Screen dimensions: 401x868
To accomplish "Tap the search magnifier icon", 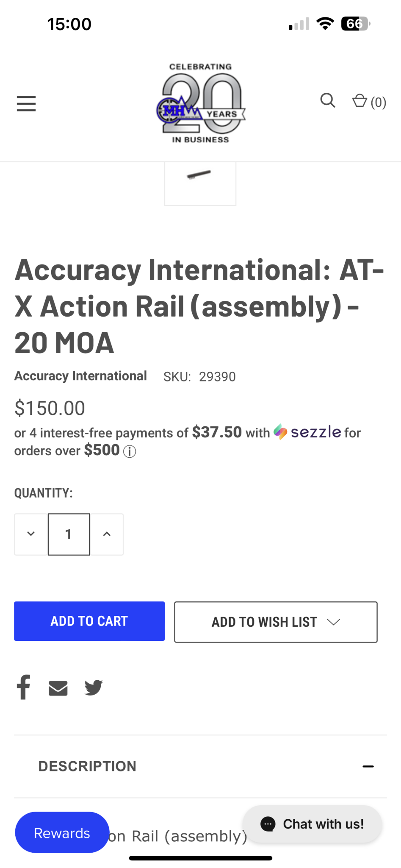I will coord(327,101).
